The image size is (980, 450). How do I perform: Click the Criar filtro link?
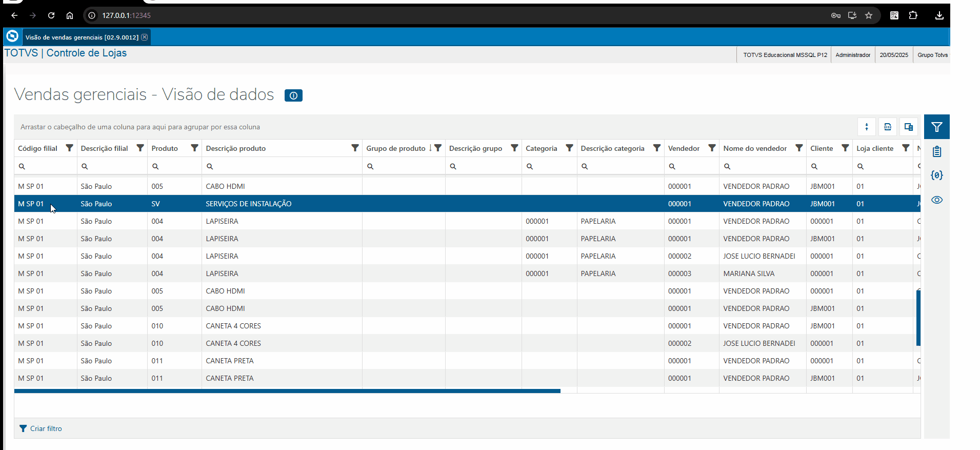click(41, 428)
